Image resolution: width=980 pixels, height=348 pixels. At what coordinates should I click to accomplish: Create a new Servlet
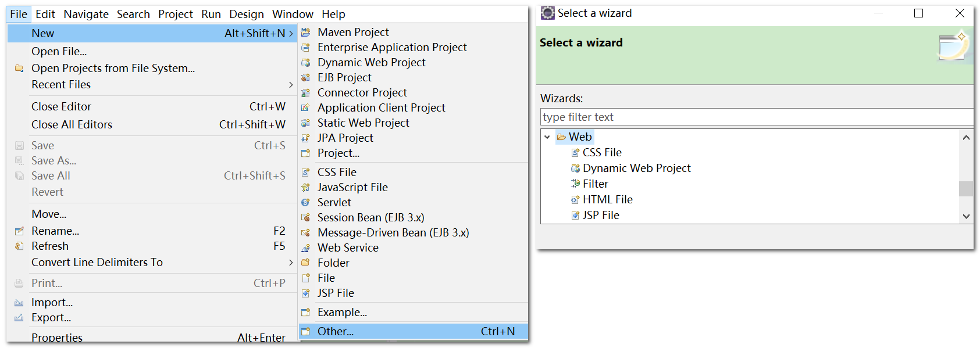click(334, 202)
